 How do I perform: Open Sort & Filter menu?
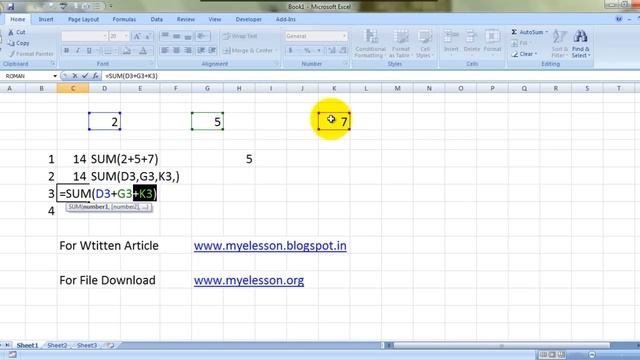point(559,44)
